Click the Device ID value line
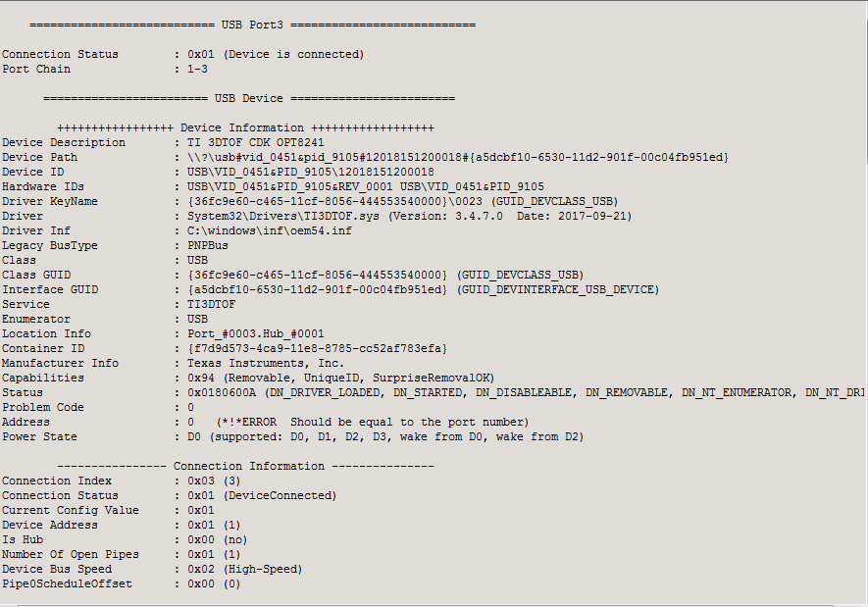This screenshot has height=607, width=868. tap(311, 172)
